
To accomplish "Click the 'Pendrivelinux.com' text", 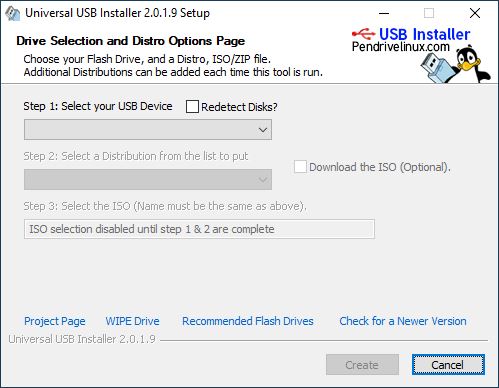I will (x=401, y=47).
